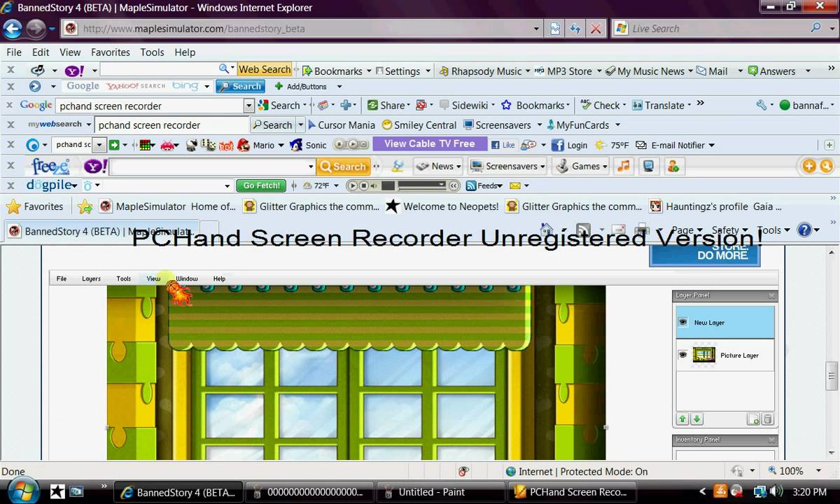Viewport: 840px width, 504px height.
Task: Hide the New Layer via eye icon
Action: [682, 322]
